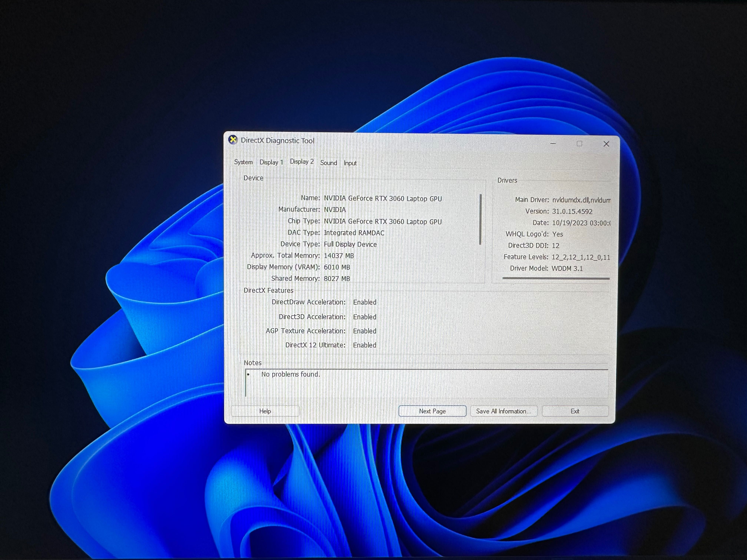This screenshot has height=560, width=747.
Task: Click the Feature Levels value '12_2,12_1'
Action: pyautogui.click(x=581, y=257)
